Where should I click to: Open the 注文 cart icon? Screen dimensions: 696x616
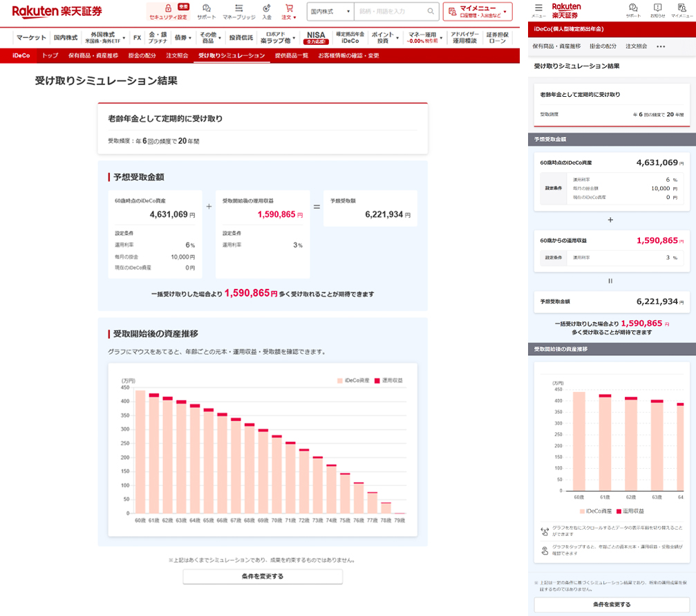pos(289,8)
